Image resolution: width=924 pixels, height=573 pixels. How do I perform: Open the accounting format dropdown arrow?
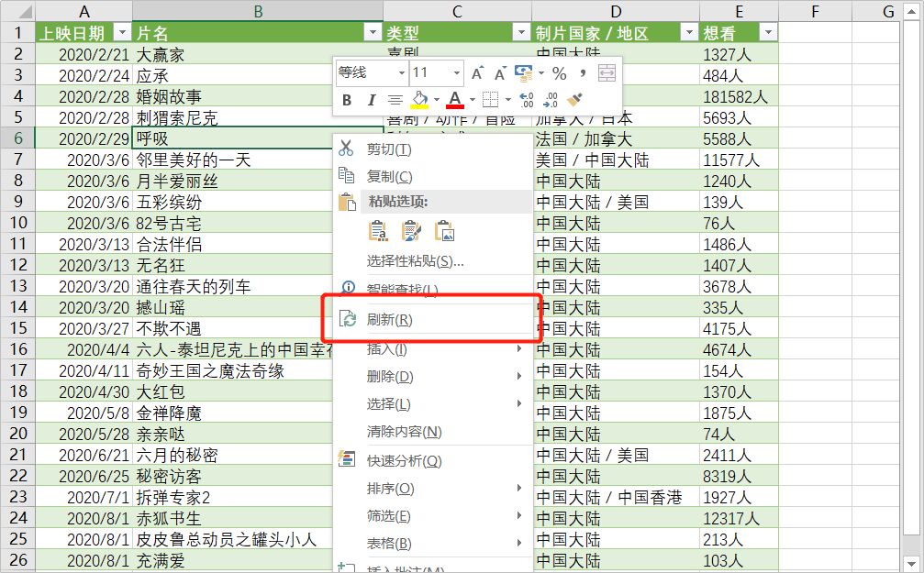pyautogui.click(x=541, y=73)
